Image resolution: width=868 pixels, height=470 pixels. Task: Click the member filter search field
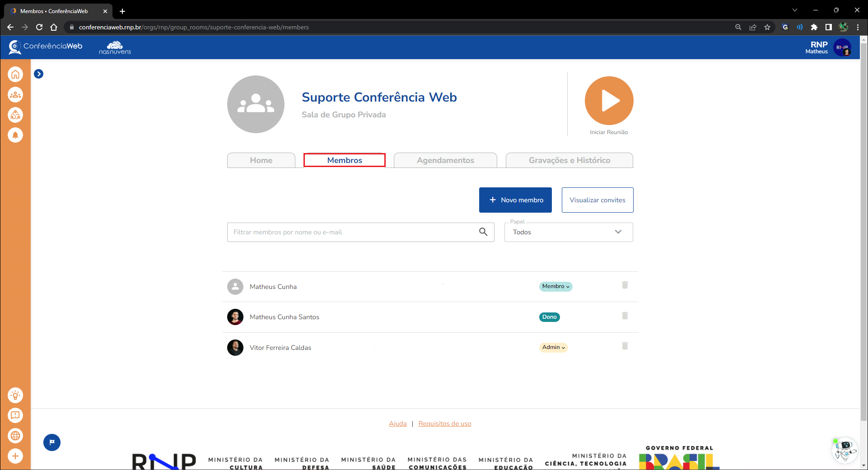pyautogui.click(x=352, y=232)
